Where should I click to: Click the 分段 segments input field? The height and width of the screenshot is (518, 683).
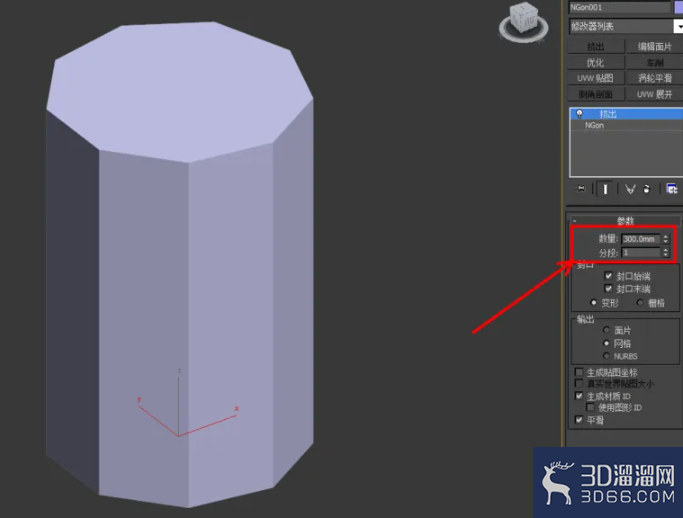pyautogui.click(x=641, y=253)
